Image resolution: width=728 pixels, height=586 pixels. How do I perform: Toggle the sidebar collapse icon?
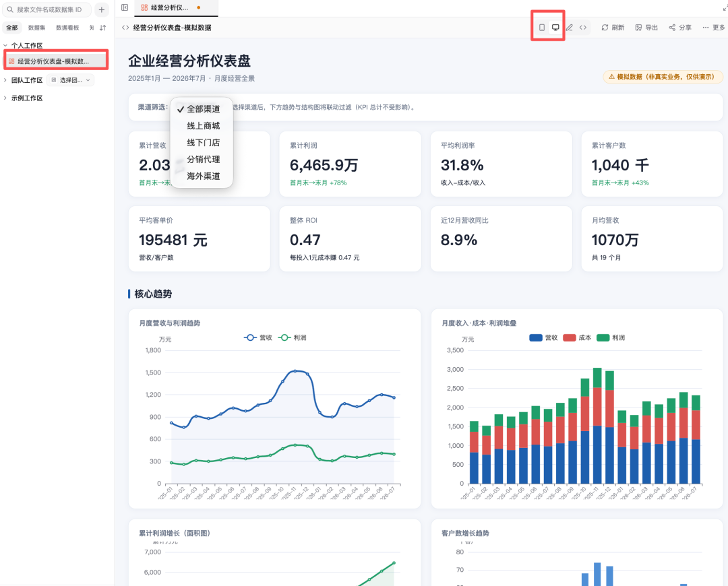(x=125, y=7)
